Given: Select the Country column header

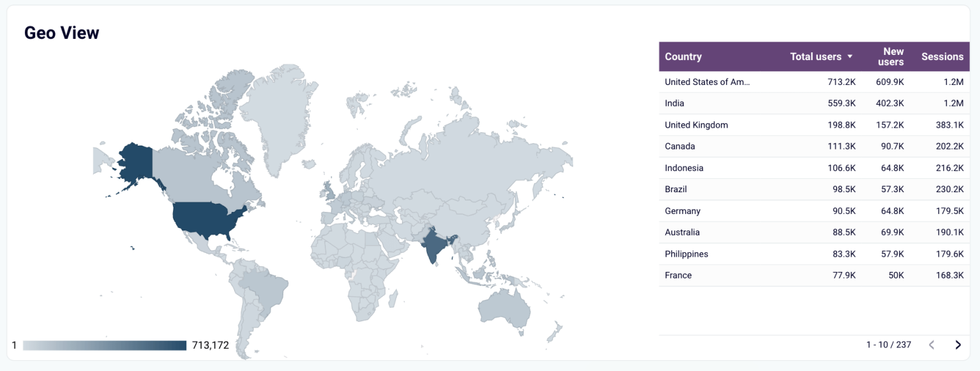Looking at the screenshot, I should point(683,56).
